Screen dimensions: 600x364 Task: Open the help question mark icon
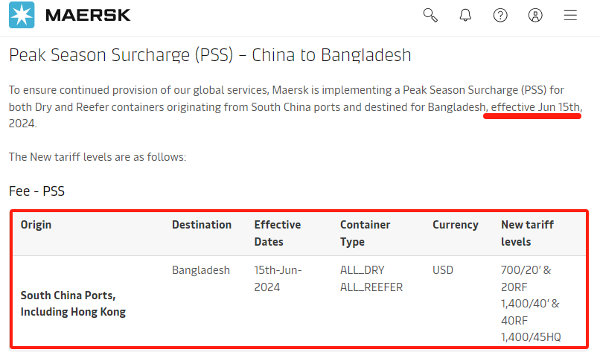[500, 15]
